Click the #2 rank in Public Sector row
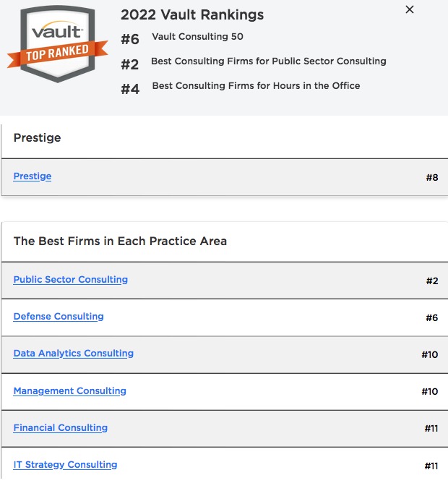Image resolution: width=448 pixels, height=483 pixels. pos(432,281)
